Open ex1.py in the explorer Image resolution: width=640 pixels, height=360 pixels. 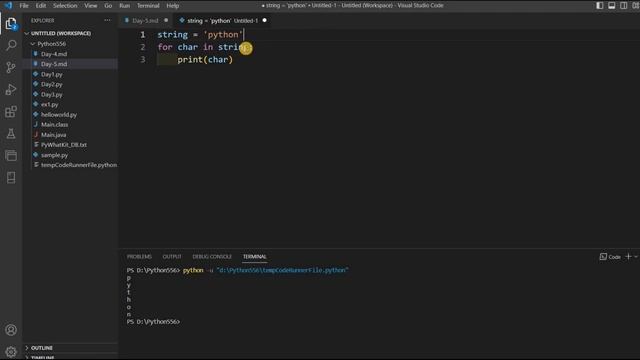(x=49, y=104)
